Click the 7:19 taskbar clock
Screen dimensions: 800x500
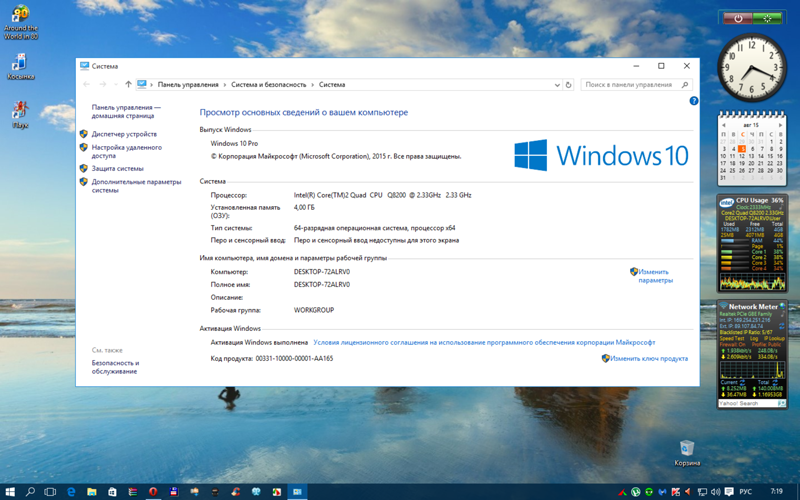pos(777,492)
